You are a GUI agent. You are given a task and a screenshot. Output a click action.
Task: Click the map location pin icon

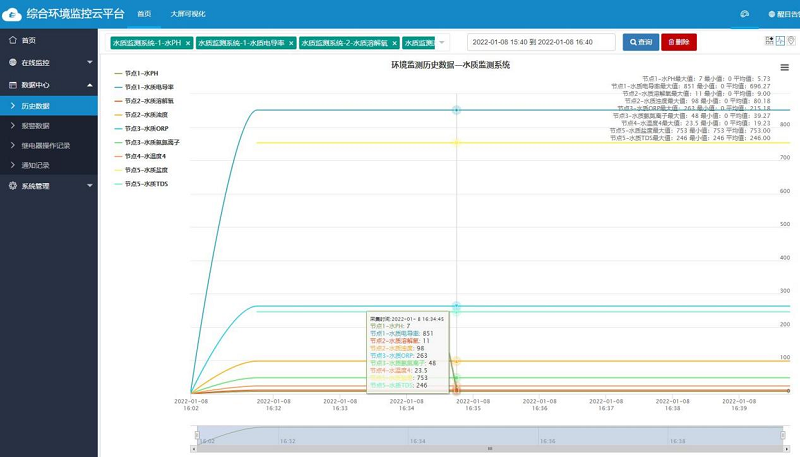pos(791,41)
